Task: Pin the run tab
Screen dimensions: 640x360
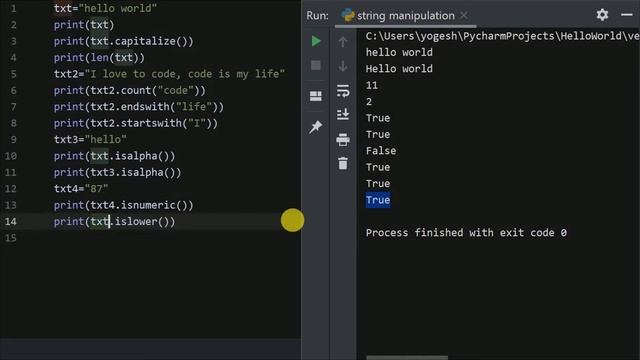Action: point(316,127)
